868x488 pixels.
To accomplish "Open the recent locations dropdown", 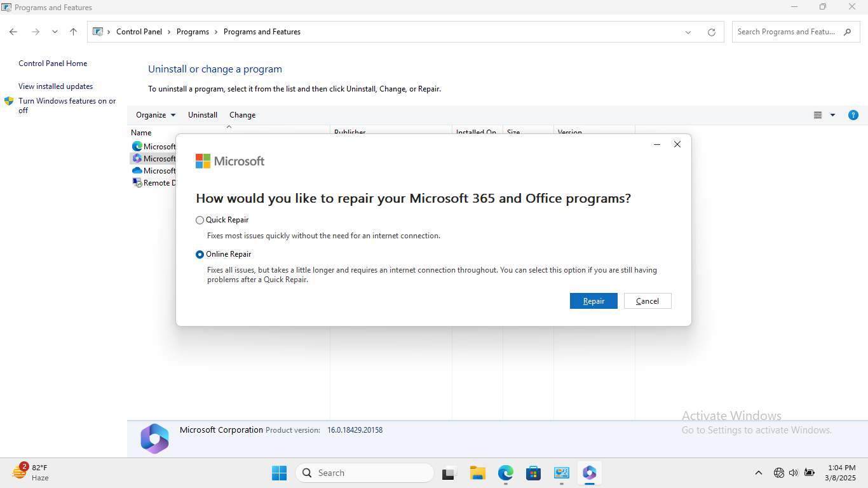I will click(x=55, y=32).
